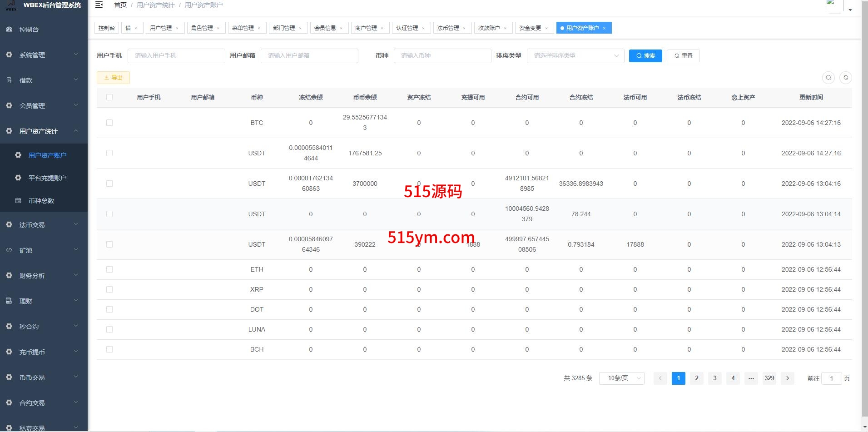Click the sidebar collapse hamburger icon

click(99, 5)
